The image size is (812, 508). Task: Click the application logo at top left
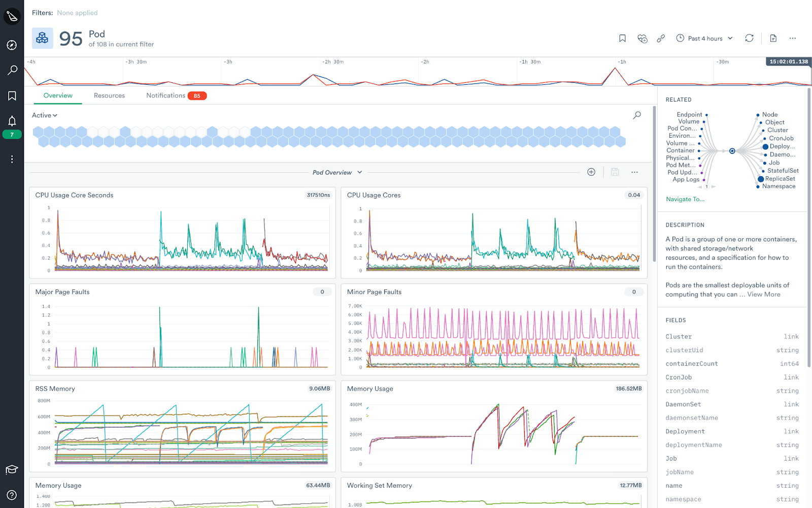coord(12,17)
